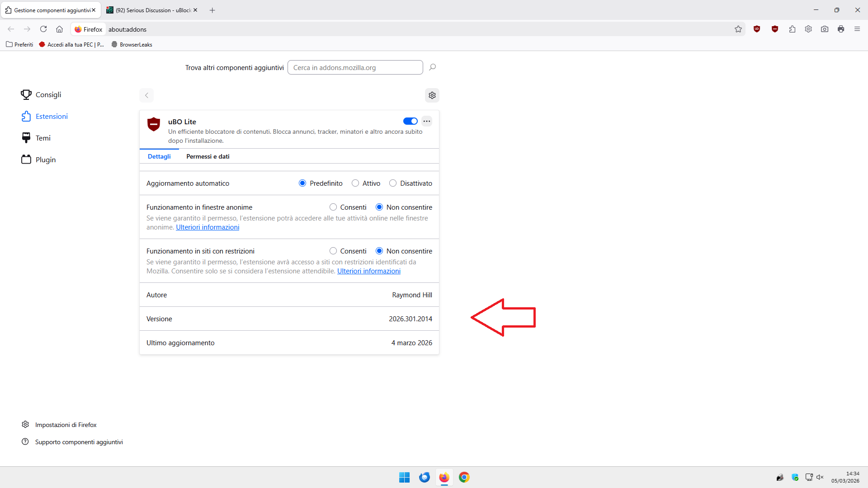868x488 pixels.
Task: Select Consenti for finestre anonime
Action: [x=333, y=207]
